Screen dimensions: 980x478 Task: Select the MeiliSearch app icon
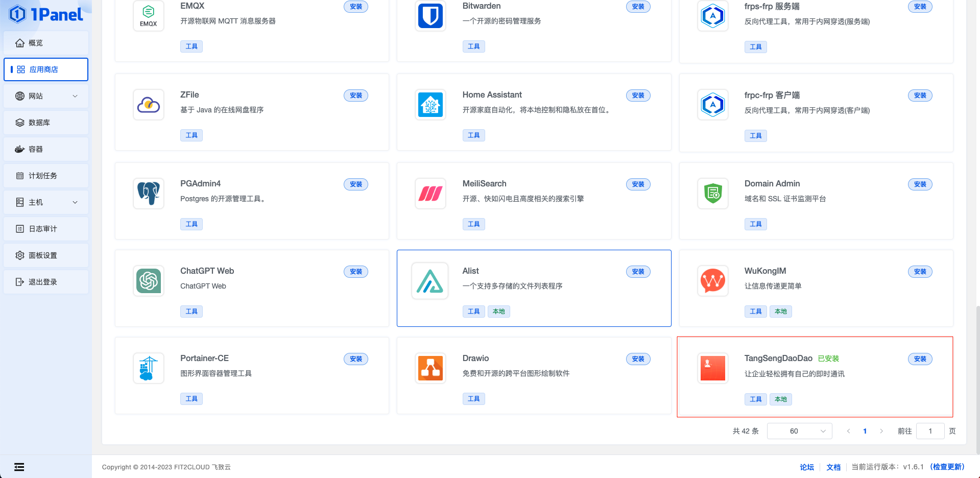coord(430,194)
